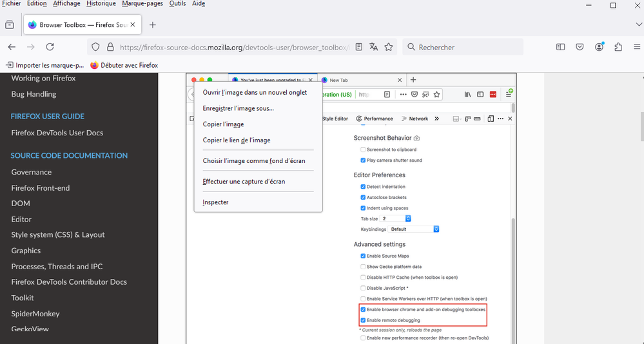This screenshot has height=344, width=644.
Task: Choose Effectuer une capture d'écran
Action: 258,182
